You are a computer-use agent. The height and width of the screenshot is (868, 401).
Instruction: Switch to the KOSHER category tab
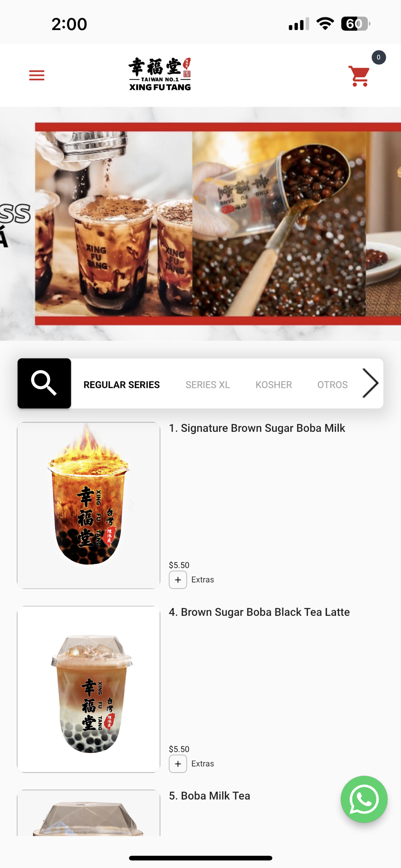click(274, 385)
